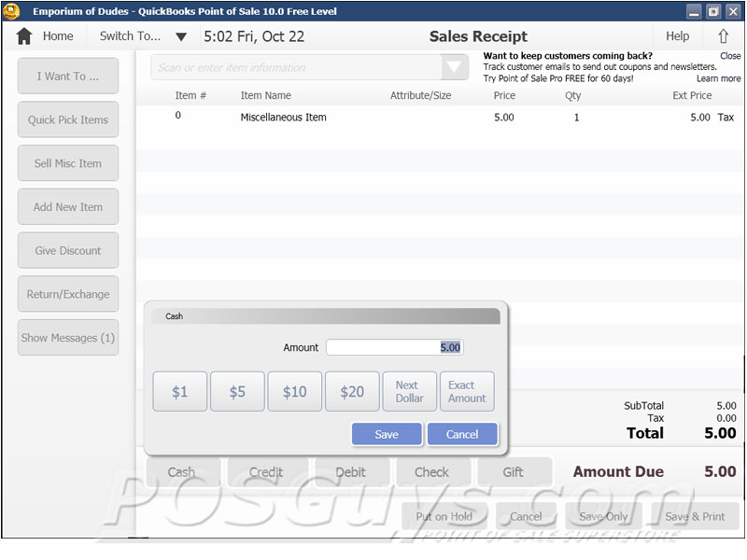Choose the $20 cash amount
The width and height of the screenshot is (747, 560).
click(x=352, y=392)
